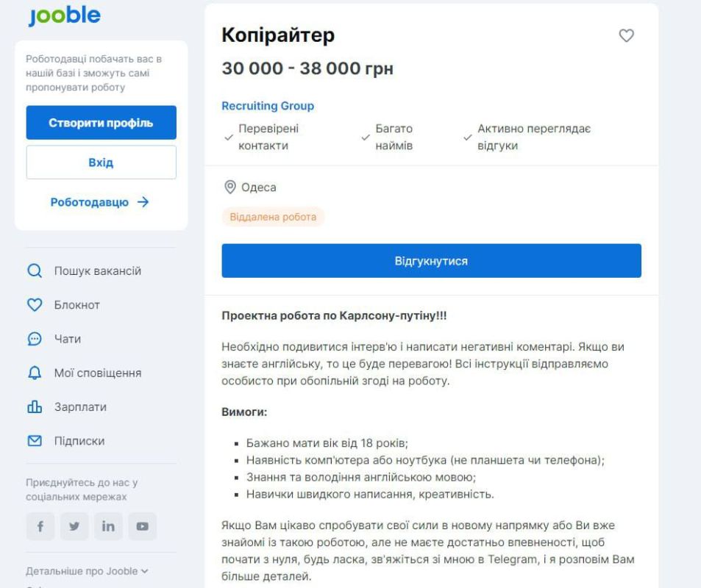Click the search magnifier icon

pyautogui.click(x=35, y=271)
